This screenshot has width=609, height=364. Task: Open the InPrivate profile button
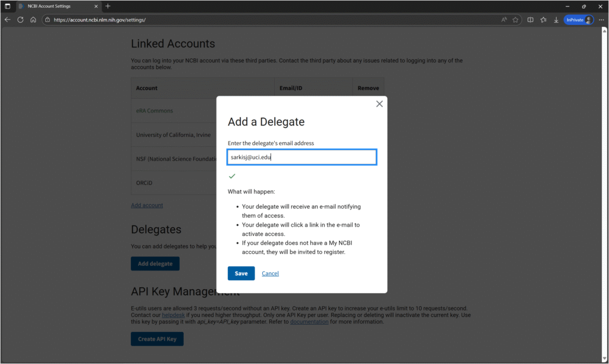[579, 20]
